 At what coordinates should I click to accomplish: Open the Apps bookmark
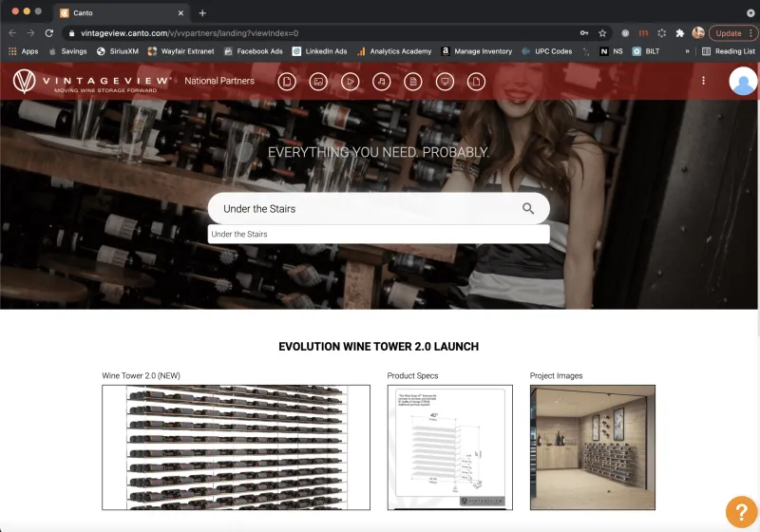tap(23, 51)
